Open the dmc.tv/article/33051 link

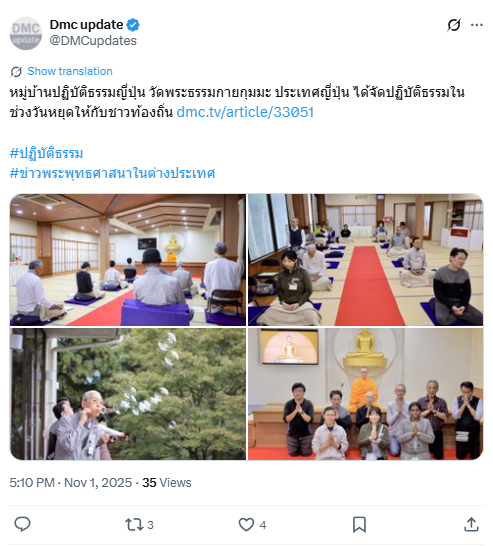coord(245,112)
